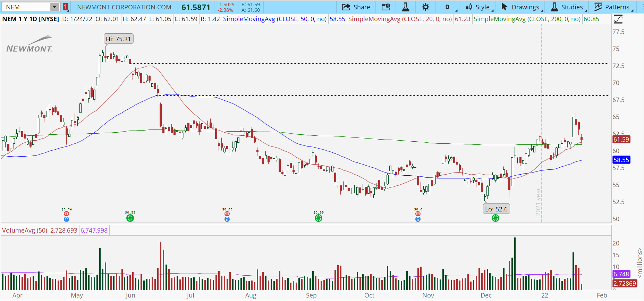Screen dimensions: 644x301
Task: Click into the NEM symbol entry field
Action: click(x=26, y=7)
